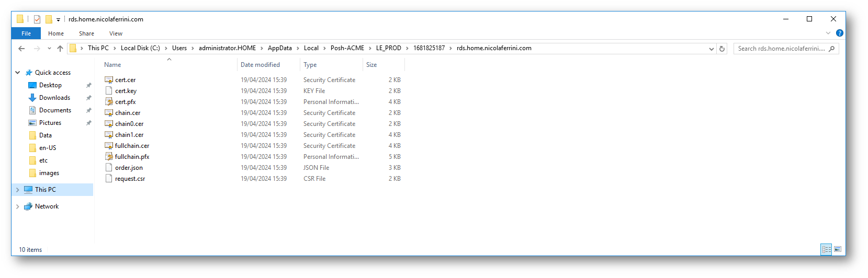Open the cert.cer certificate file icon
The width and height of the screenshot is (868, 278).
pos(109,80)
